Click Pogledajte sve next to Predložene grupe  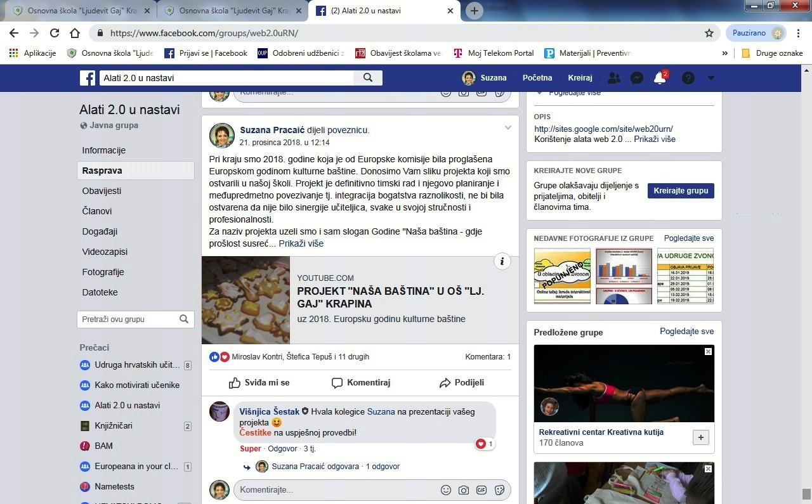(x=687, y=332)
